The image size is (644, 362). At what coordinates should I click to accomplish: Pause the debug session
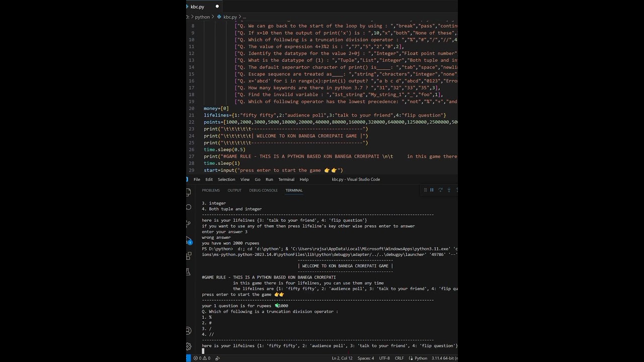pyautogui.click(x=432, y=190)
